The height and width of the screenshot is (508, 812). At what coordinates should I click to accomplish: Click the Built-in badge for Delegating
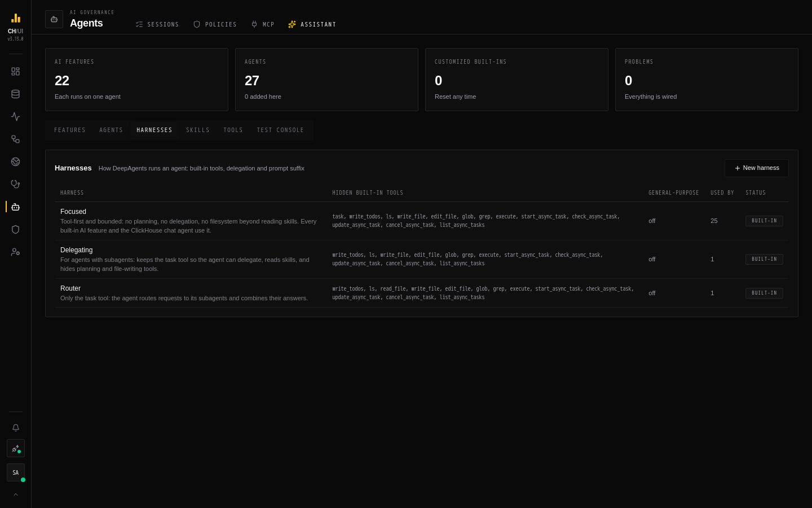(x=764, y=259)
